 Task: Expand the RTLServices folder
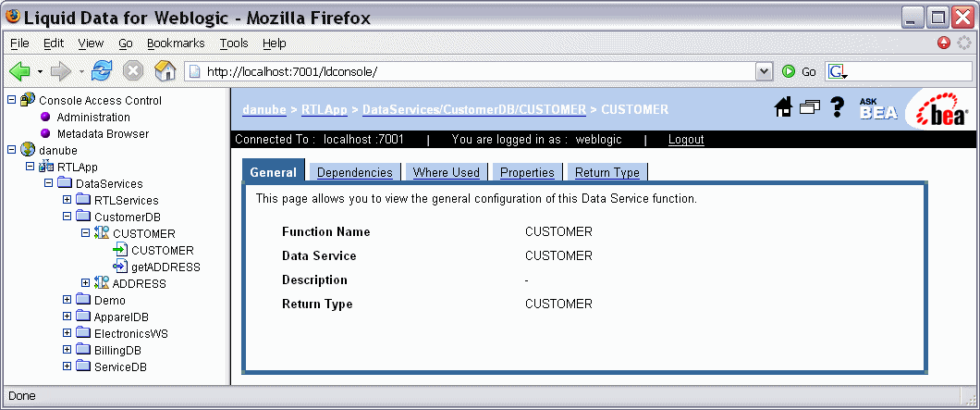67,200
